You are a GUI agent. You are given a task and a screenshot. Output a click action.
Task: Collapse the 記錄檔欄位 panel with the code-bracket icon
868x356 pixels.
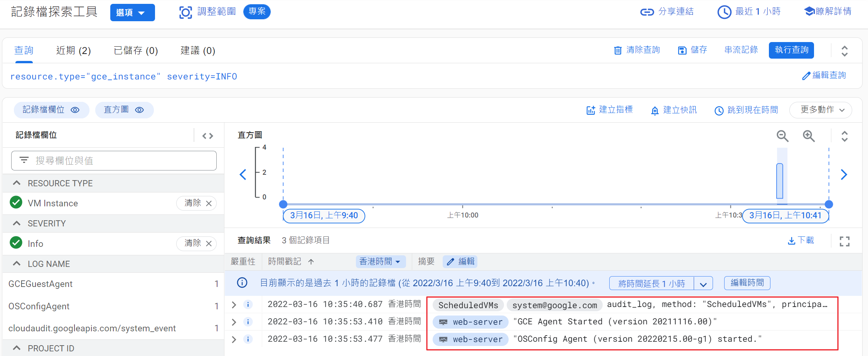[207, 136]
